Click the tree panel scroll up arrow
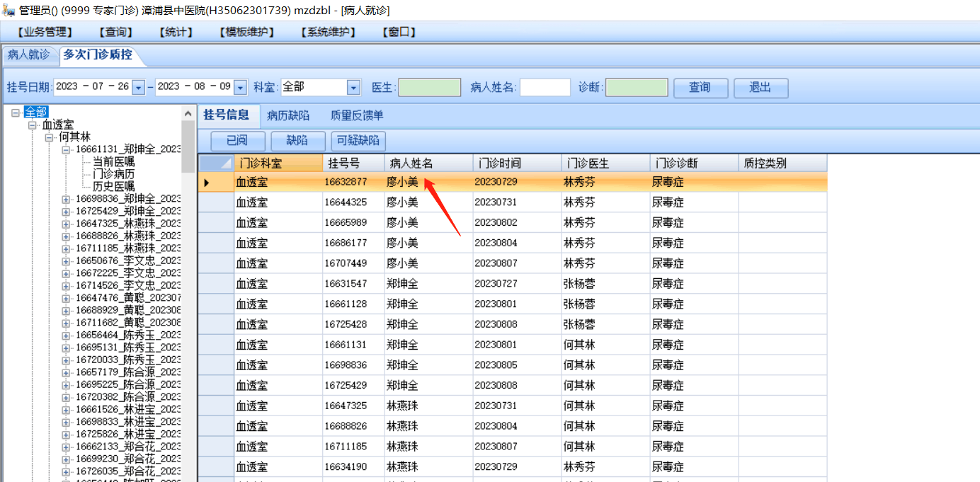The height and width of the screenshot is (482, 980). click(188, 113)
